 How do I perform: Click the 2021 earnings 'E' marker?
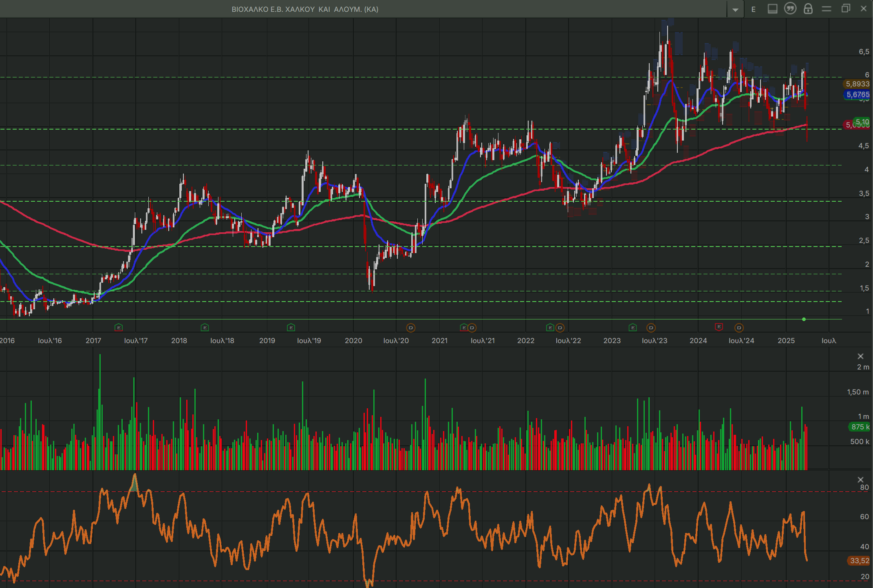[x=463, y=327]
